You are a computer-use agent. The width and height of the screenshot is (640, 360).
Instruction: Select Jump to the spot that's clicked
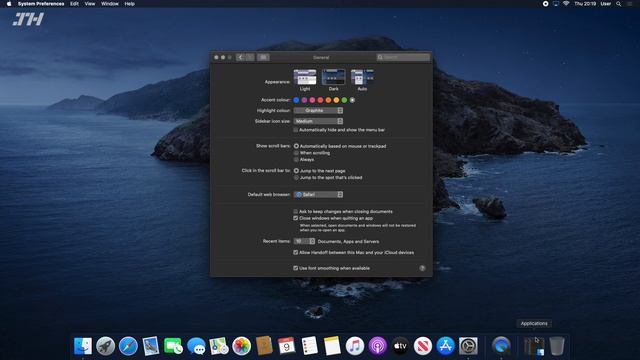pos(296,178)
